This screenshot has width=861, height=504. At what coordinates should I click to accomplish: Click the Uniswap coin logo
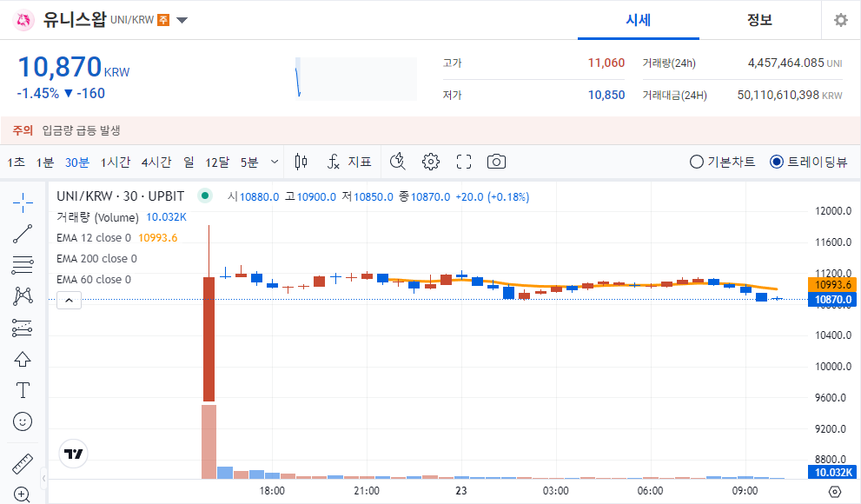tap(23, 20)
